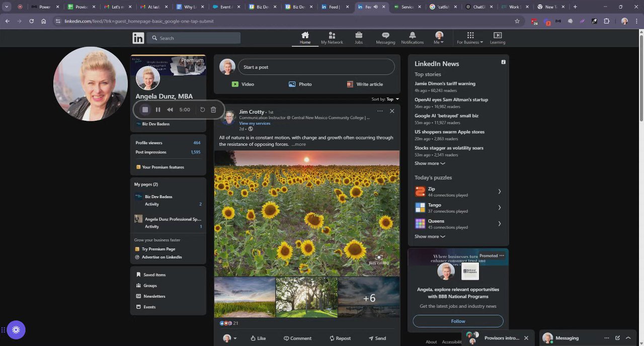Expand Show more under Top stories
This screenshot has height=346, width=644.
click(x=429, y=163)
